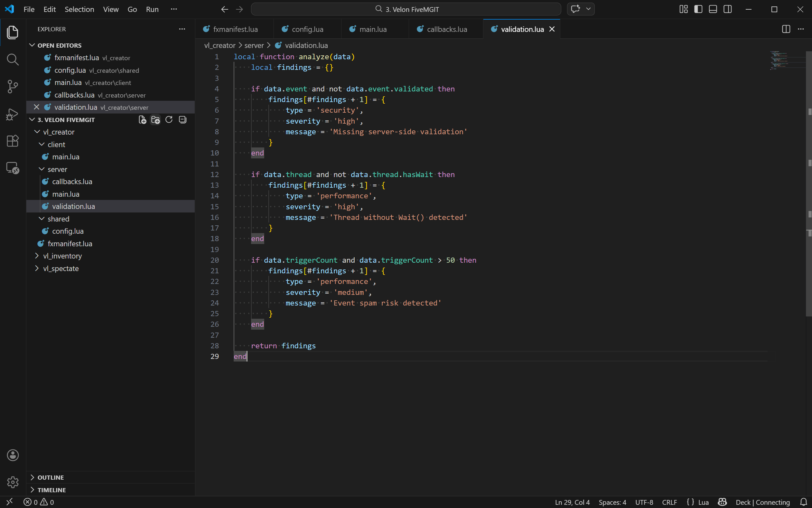Close the validation.lua editor tab
Screen dimensions: 812x508
(x=552, y=29)
